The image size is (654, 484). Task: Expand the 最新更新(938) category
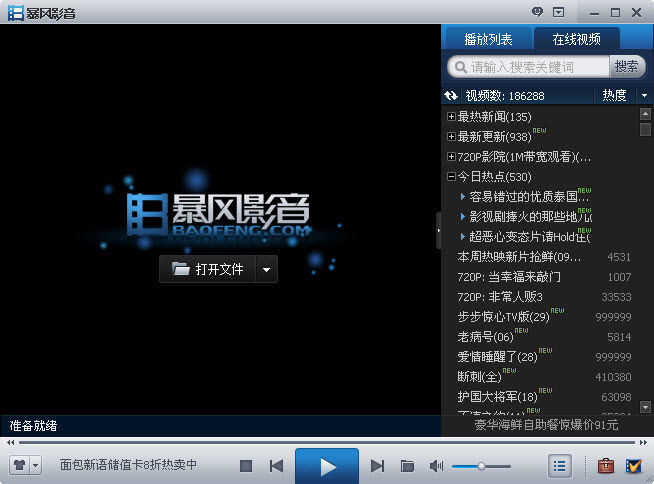[451, 136]
